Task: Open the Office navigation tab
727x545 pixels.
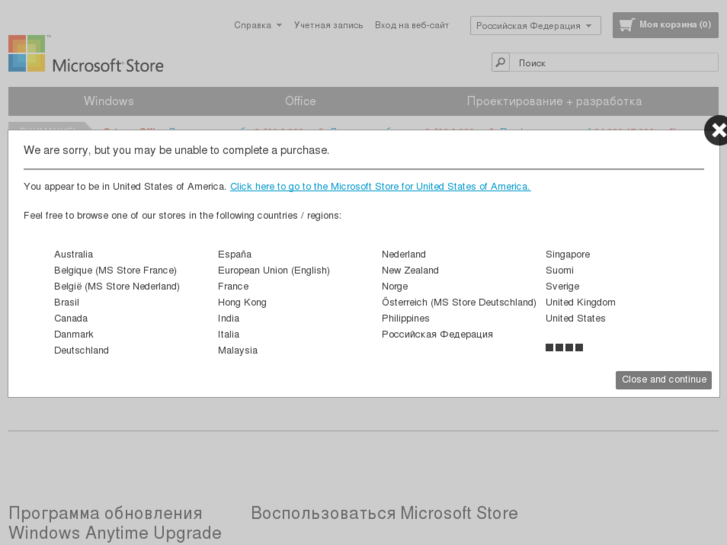Action: pos(300,101)
